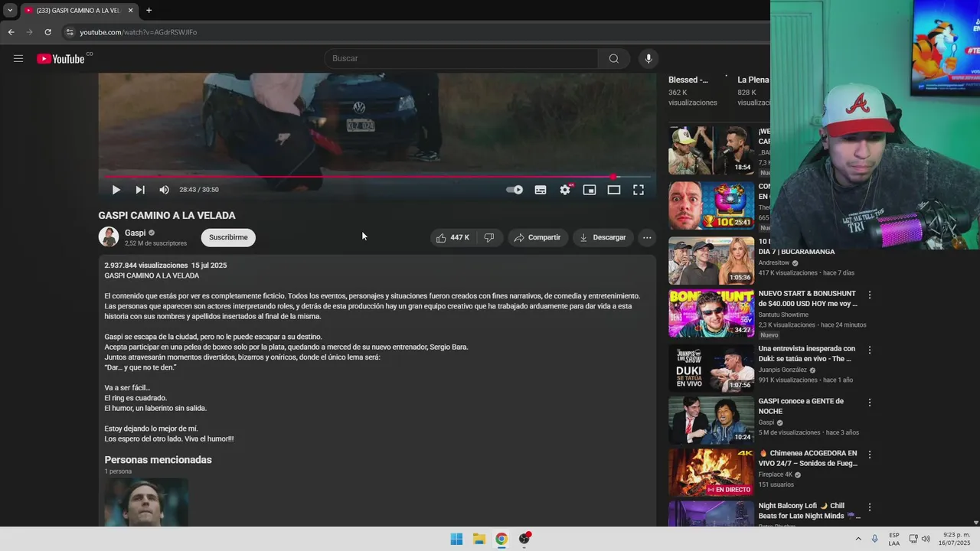Open taskbar volume speaker icon

[926, 539]
